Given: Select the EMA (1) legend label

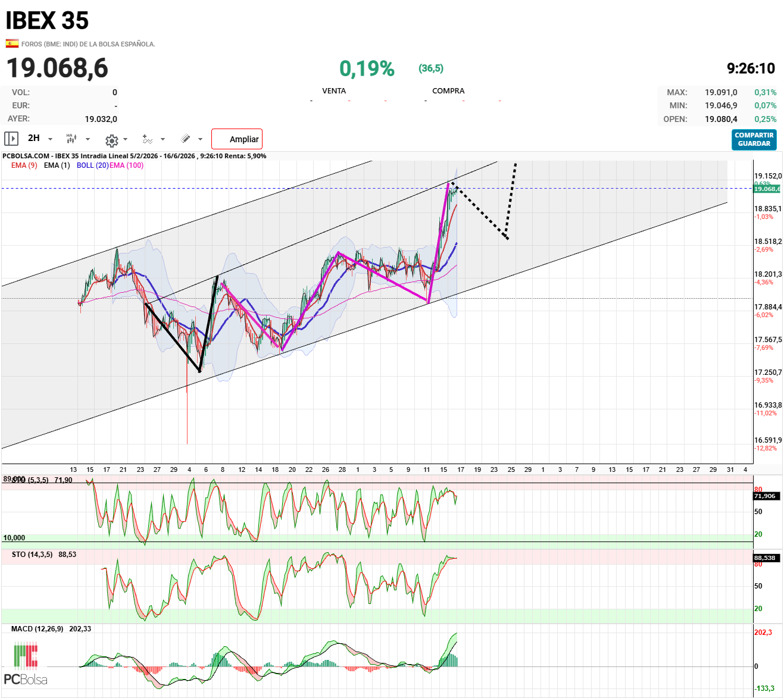Looking at the screenshot, I should coord(57,165).
